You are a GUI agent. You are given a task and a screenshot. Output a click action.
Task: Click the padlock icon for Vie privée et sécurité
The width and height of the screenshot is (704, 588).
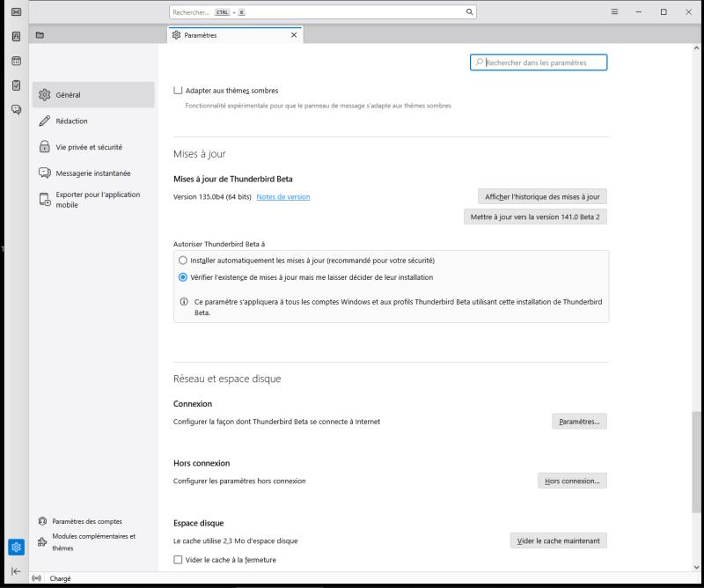pyautogui.click(x=45, y=147)
